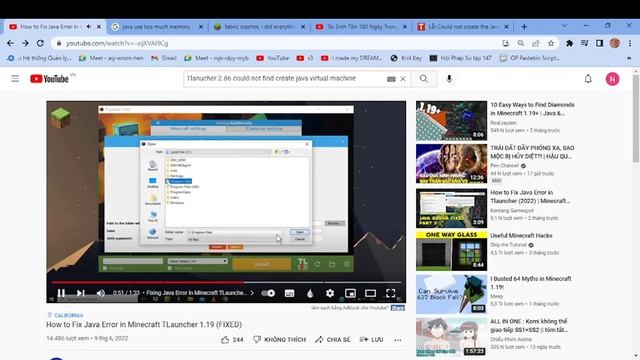Screen dimensions: 640x360
Task: Open the Chrome profile avatar
Action: point(615,43)
